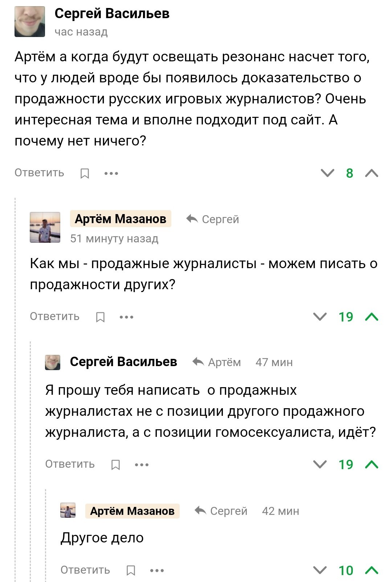Bookmark the comment about продажные журналисты by Артём
392x582 pixels.
(x=100, y=317)
